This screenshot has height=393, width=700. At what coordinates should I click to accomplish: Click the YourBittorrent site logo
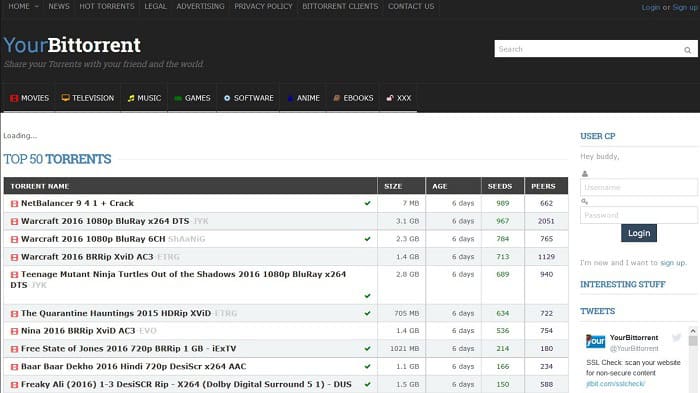[x=72, y=45]
